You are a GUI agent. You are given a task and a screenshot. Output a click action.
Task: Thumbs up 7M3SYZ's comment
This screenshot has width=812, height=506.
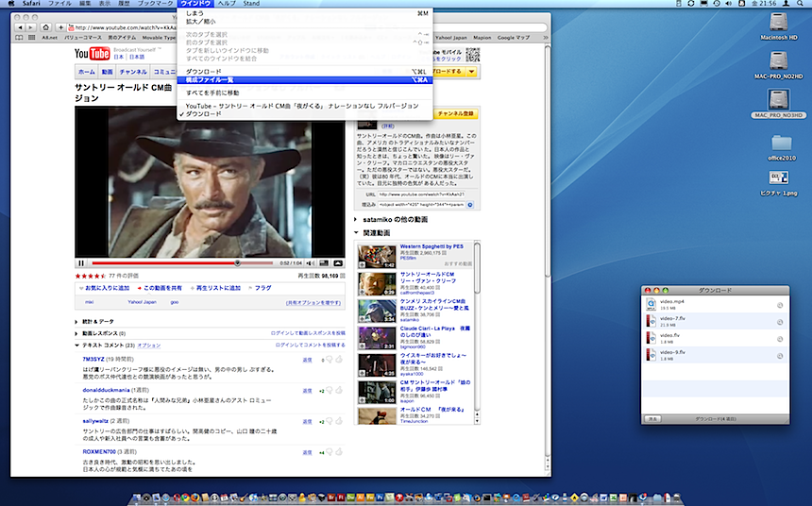click(339, 359)
